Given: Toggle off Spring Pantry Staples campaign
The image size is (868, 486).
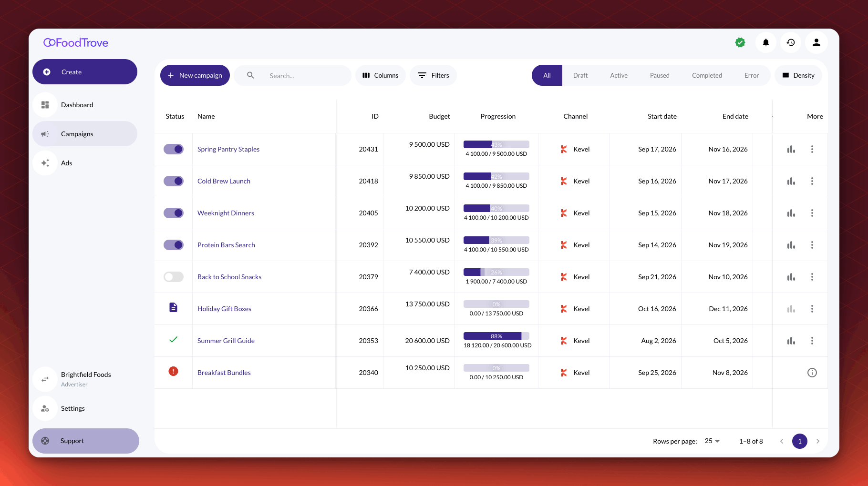Looking at the screenshot, I should 174,149.
